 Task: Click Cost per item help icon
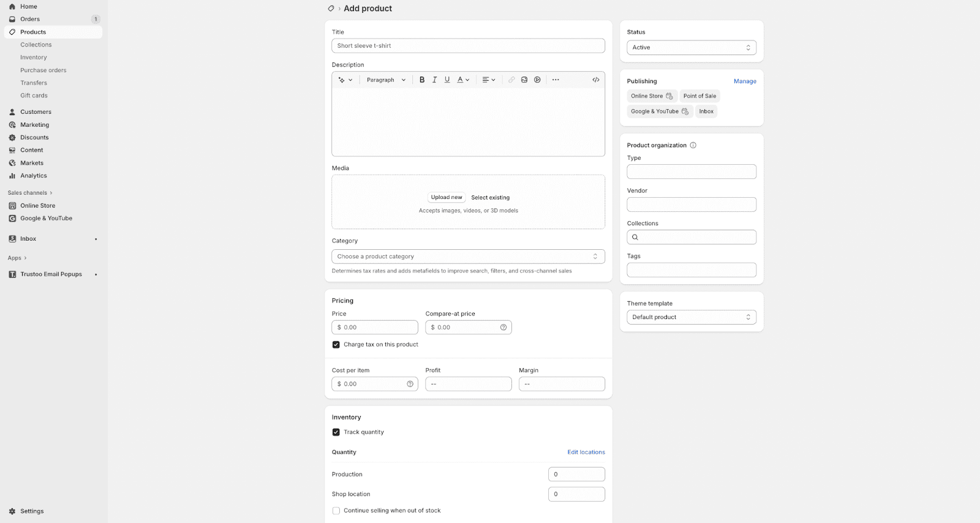pyautogui.click(x=410, y=384)
